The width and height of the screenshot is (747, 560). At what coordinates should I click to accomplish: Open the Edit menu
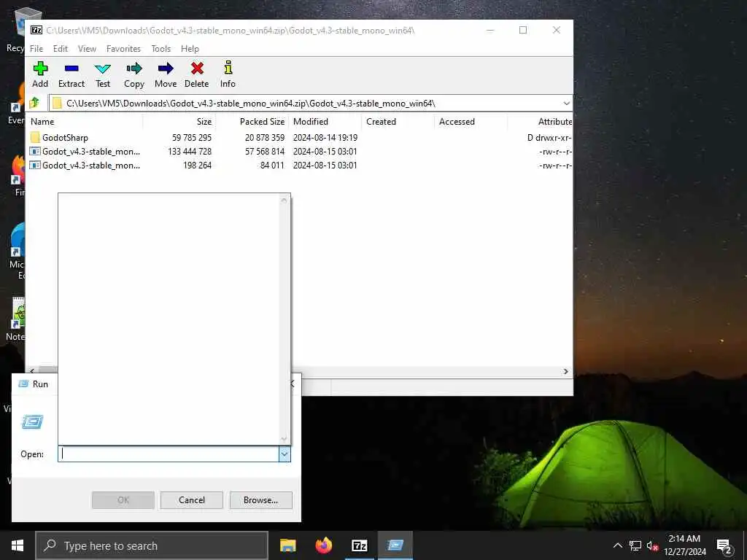(60, 49)
